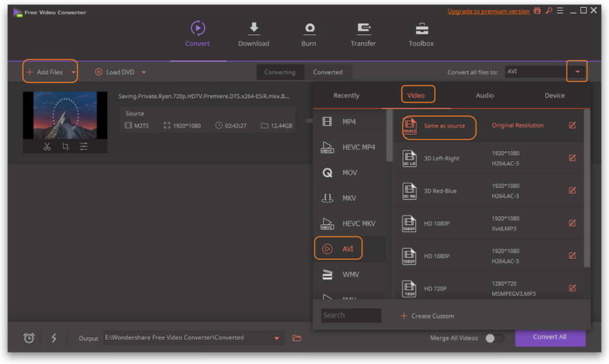Screen dimensions: 609x364
Task: Select HEVC MP4 format
Action: click(349, 147)
